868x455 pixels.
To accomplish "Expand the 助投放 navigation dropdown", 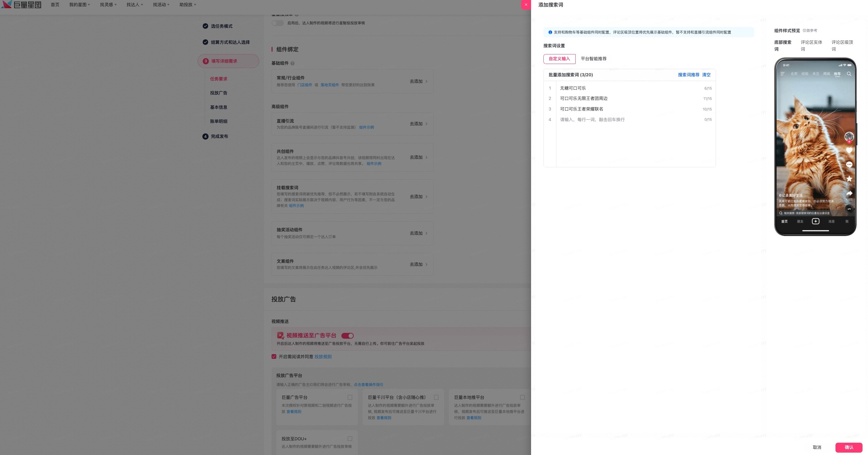I will (x=188, y=5).
